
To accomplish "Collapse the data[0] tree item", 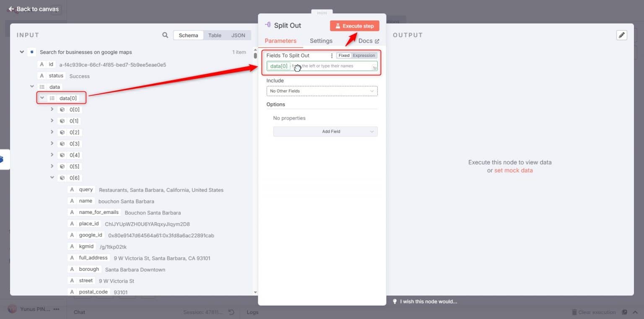I will pyautogui.click(x=42, y=98).
